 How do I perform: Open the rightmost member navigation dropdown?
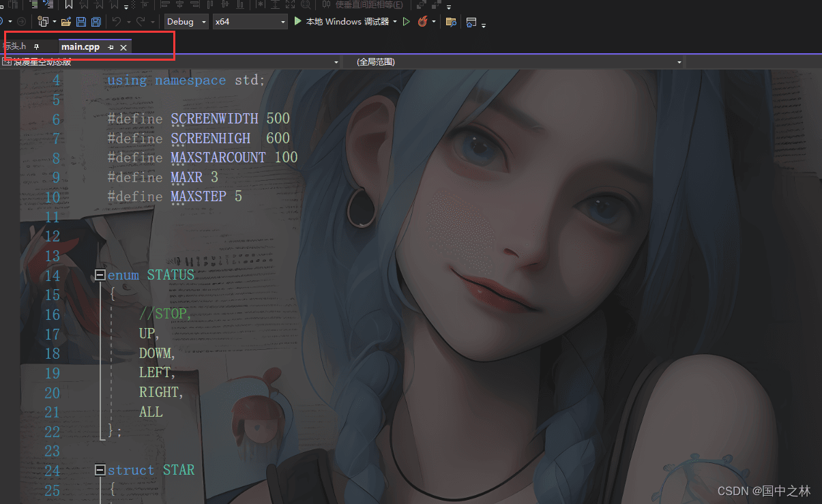point(754,62)
